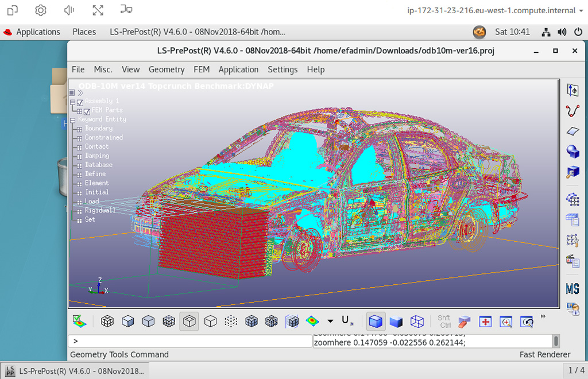Open the Places menu in top panel
This screenshot has height=379, width=588.
coord(84,32)
